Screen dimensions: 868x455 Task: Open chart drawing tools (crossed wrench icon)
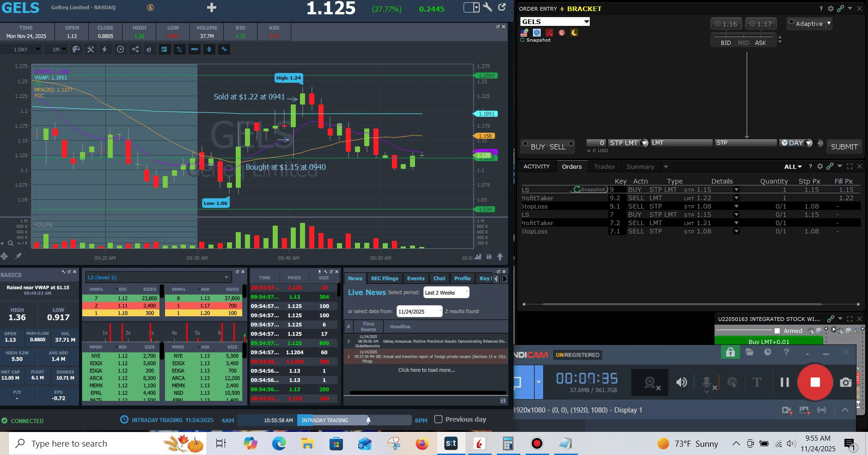(x=91, y=49)
